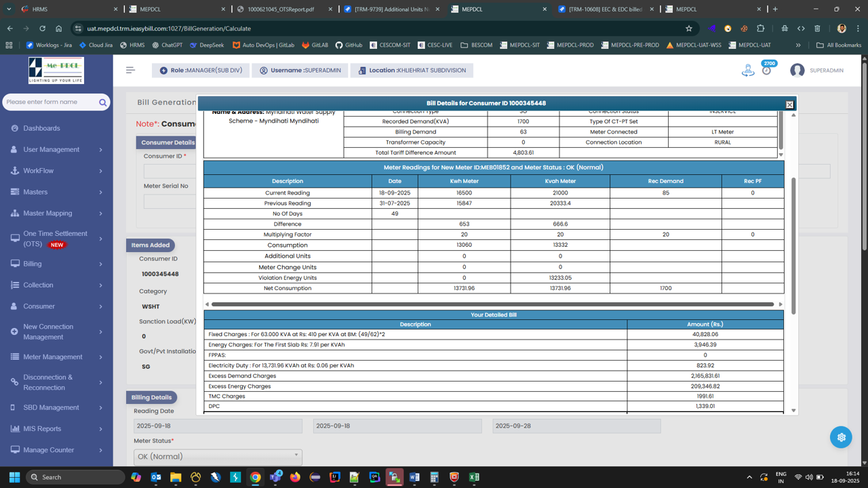This screenshot has width=868, height=488.
Task: Click the clock icon with 2700 badge
Action: pyautogui.click(x=766, y=70)
